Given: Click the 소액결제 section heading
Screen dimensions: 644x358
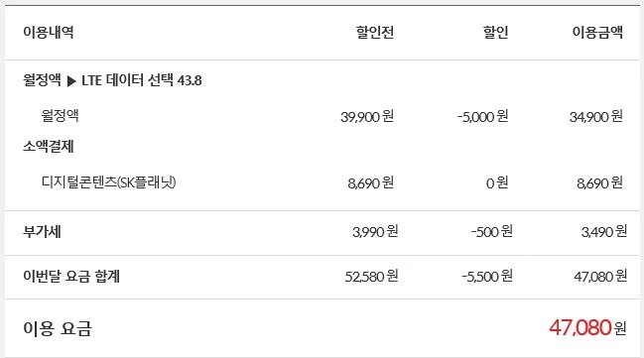Looking at the screenshot, I should (49, 146).
